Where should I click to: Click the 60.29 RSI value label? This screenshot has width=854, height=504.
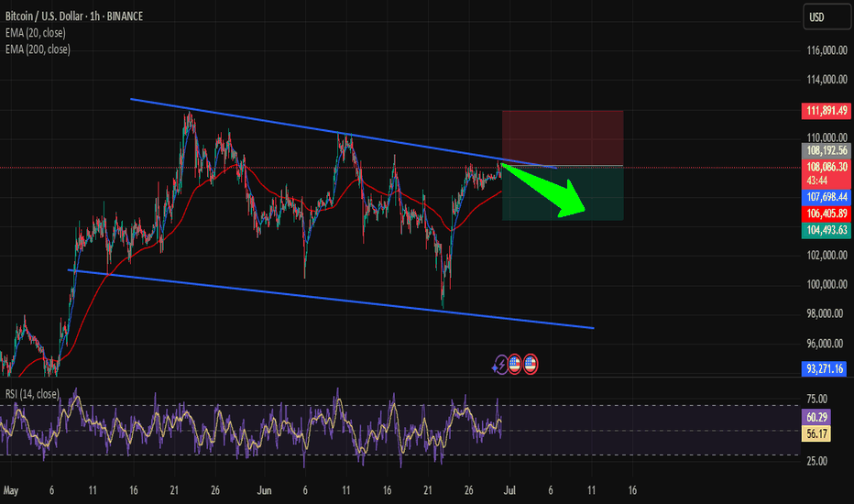coord(816,417)
